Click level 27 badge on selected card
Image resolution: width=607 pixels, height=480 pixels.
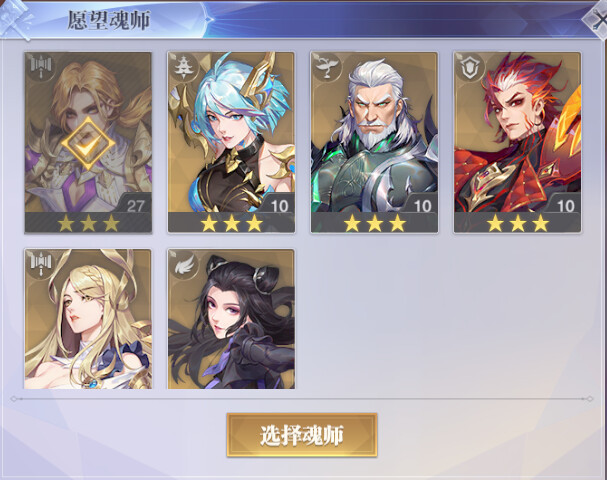pyautogui.click(x=135, y=206)
